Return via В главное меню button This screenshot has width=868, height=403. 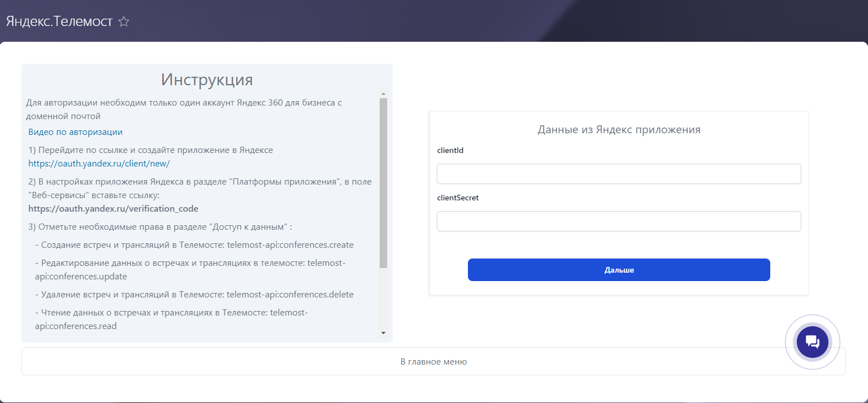(433, 361)
